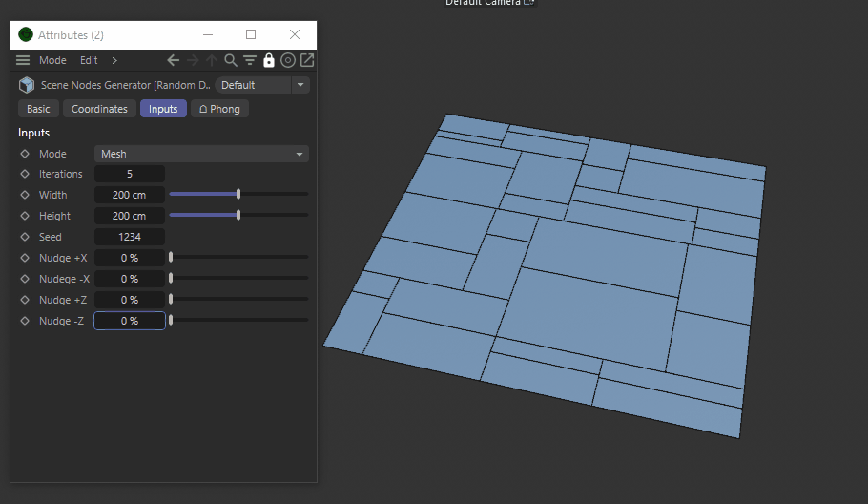Expand the Default preset dropdown

tap(262, 85)
